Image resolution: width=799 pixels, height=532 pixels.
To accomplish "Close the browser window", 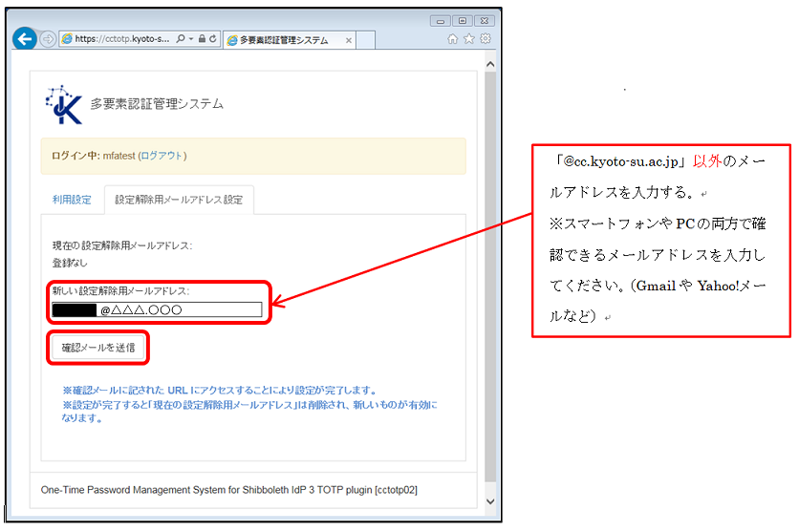I will point(485,21).
